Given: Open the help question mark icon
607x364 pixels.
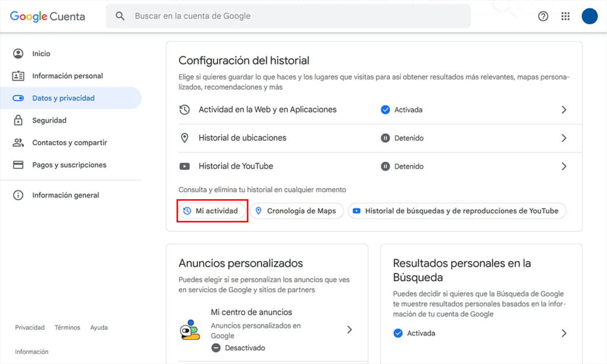Looking at the screenshot, I should point(543,16).
